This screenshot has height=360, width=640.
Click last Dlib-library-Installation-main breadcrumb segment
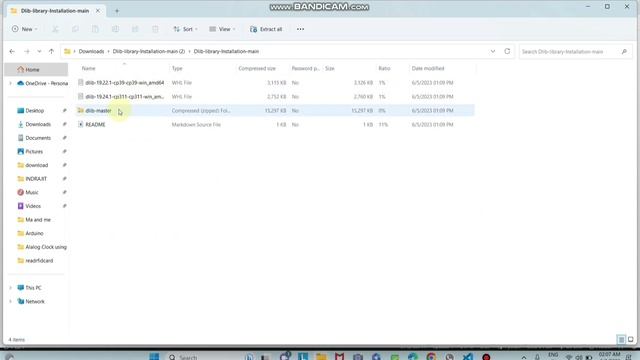(x=226, y=51)
